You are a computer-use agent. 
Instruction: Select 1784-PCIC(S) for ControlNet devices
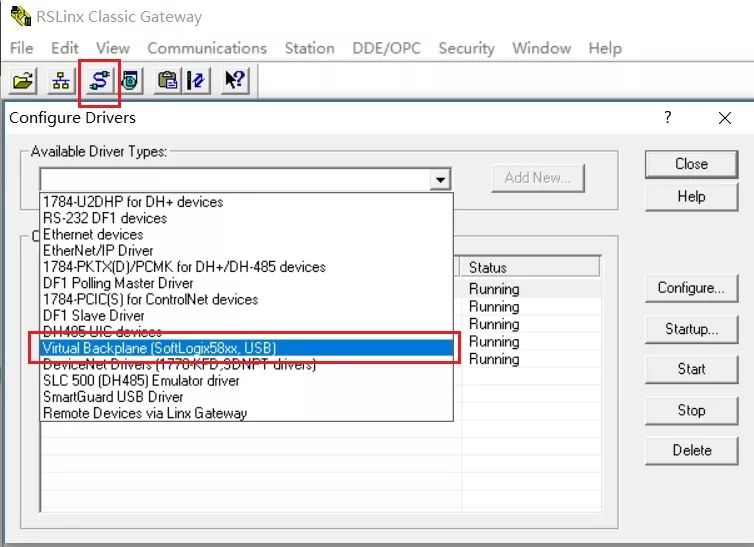click(x=246, y=299)
